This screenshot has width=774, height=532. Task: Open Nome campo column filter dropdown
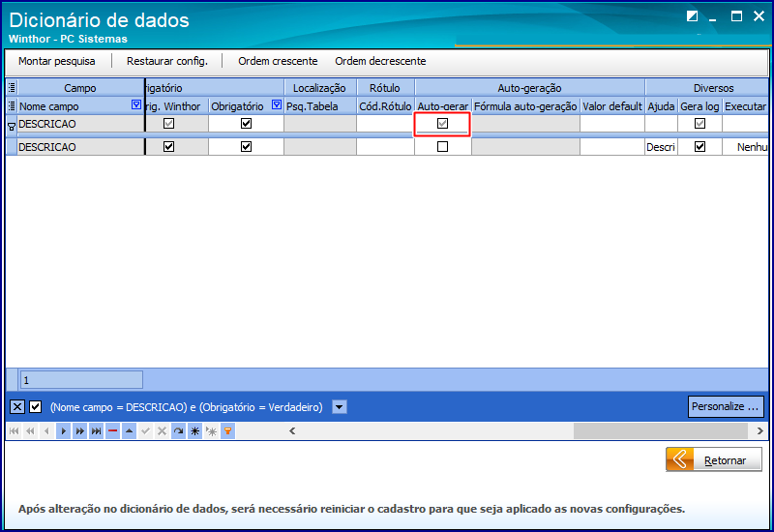click(x=136, y=104)
